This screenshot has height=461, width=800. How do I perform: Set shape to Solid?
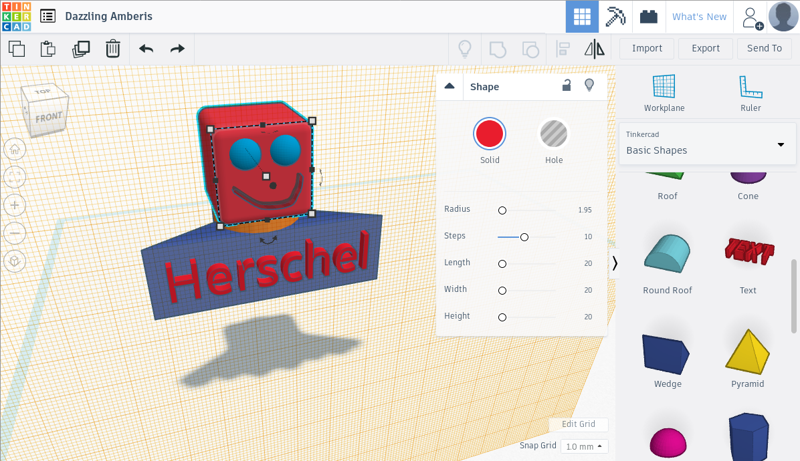pyautogui.click(x=489, y=133)
